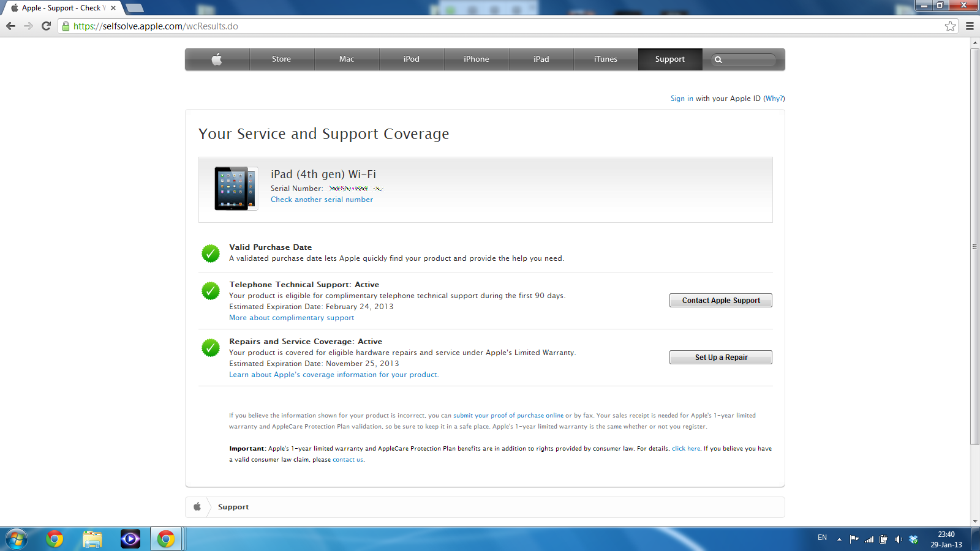Open the Windows Start menu
This screenshot has height=551, width=980.
(x=17, y=539)
